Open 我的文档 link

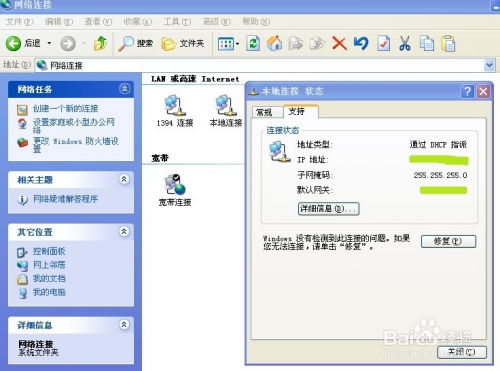click(49, 278)
